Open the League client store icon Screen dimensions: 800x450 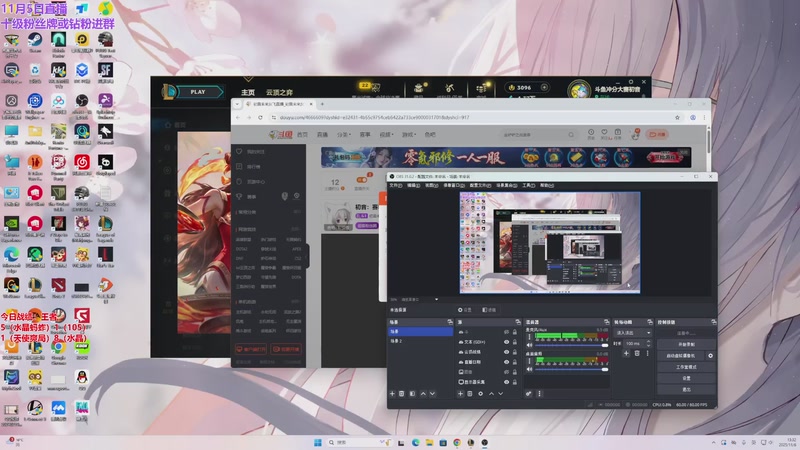(x=481, y=90)
